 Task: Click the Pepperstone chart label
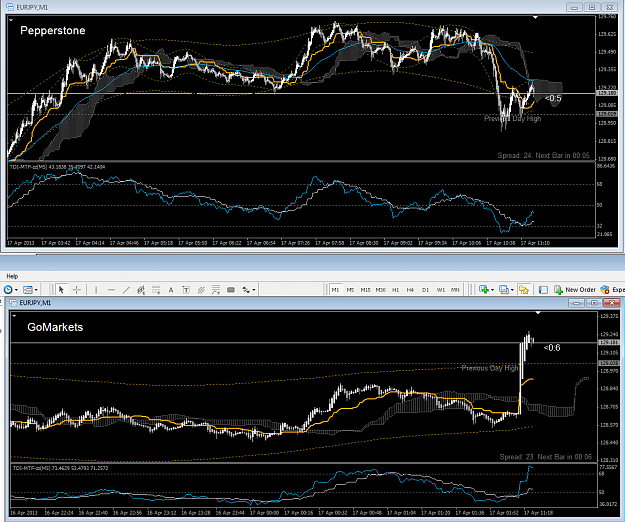[53, 31]
